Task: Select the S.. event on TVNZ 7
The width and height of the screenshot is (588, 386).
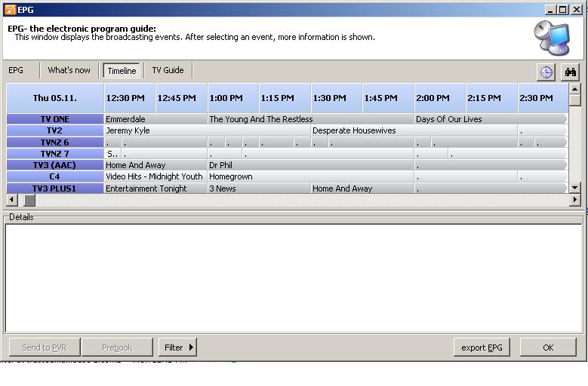Action: 112,154
